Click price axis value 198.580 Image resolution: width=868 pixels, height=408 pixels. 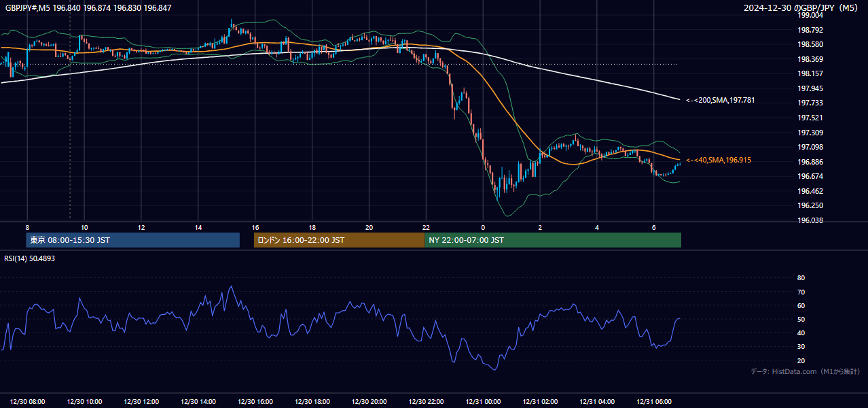pyautogui.click(x=810, y=44)
